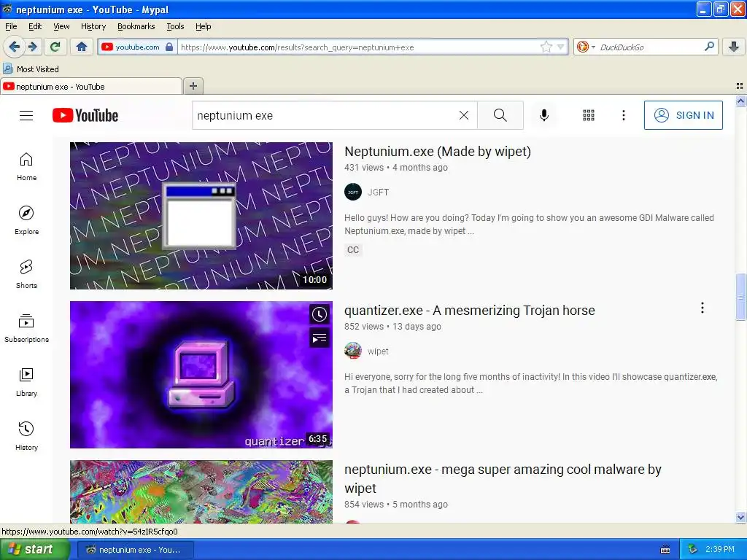Viewport: 747px width, 560px height.
Task: Visit the JGFT channel avatar
Action: pyautogui.click(x=353, y=192)
